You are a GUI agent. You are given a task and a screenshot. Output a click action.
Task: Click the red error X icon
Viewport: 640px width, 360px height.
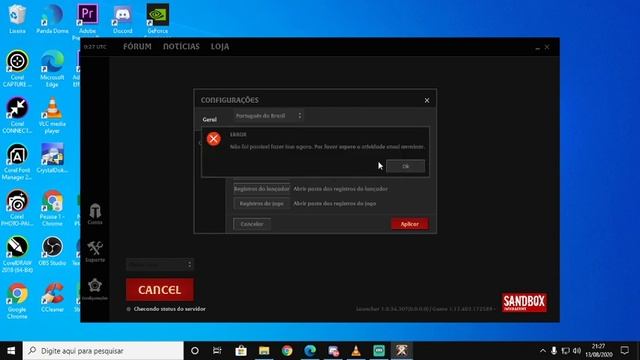213,139
